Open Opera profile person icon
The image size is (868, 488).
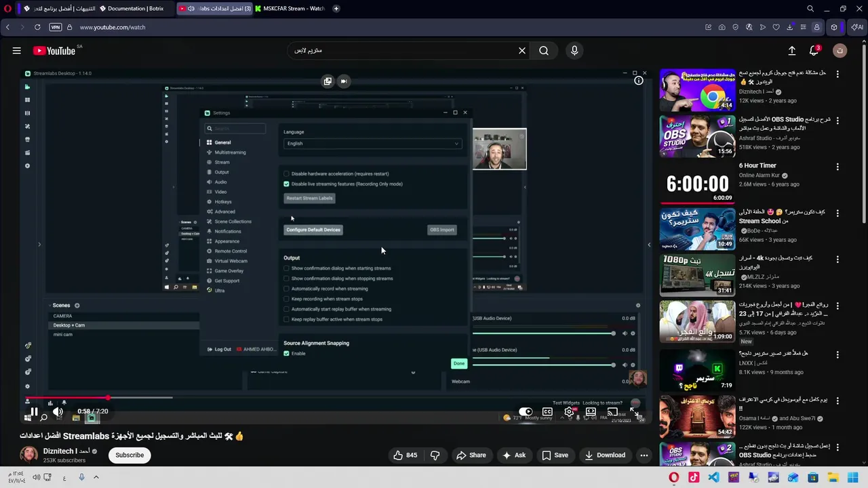816,27
